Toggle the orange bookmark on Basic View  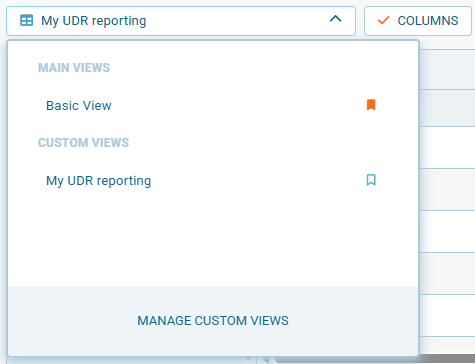(371, 105)
